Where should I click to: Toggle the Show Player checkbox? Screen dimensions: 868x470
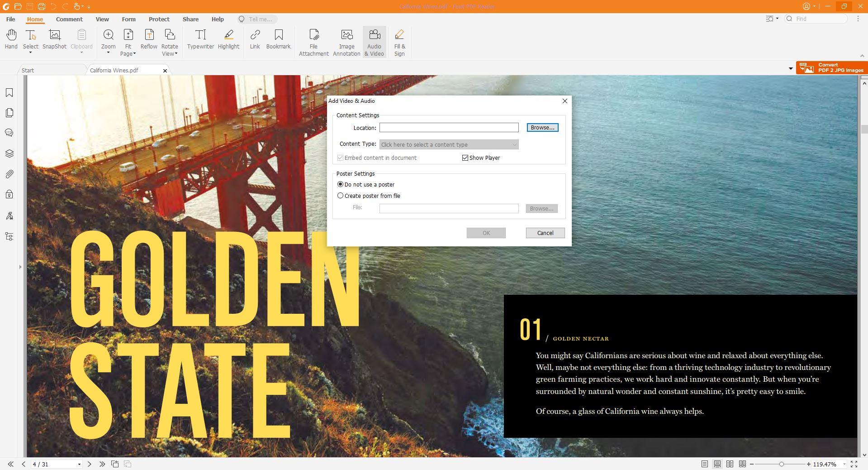click(465, 158)
